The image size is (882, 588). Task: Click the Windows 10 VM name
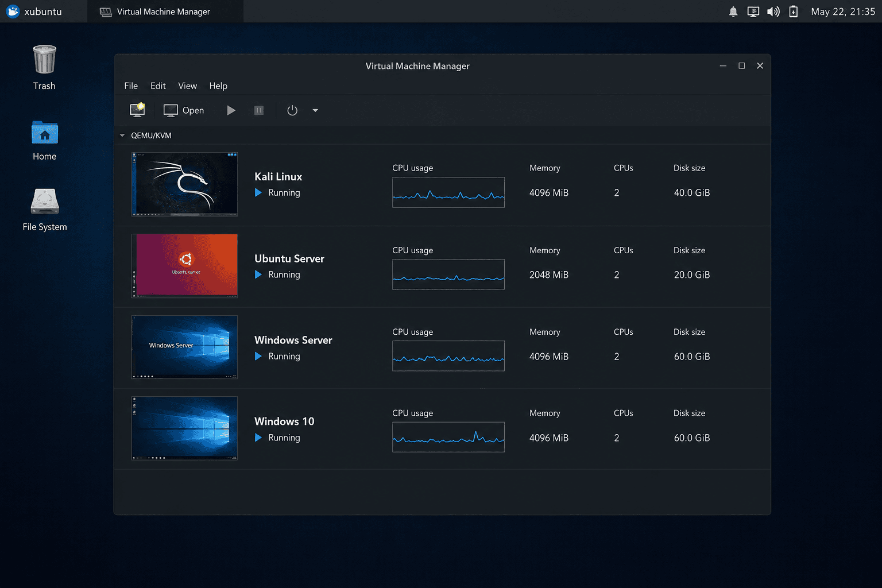(284, 421)
